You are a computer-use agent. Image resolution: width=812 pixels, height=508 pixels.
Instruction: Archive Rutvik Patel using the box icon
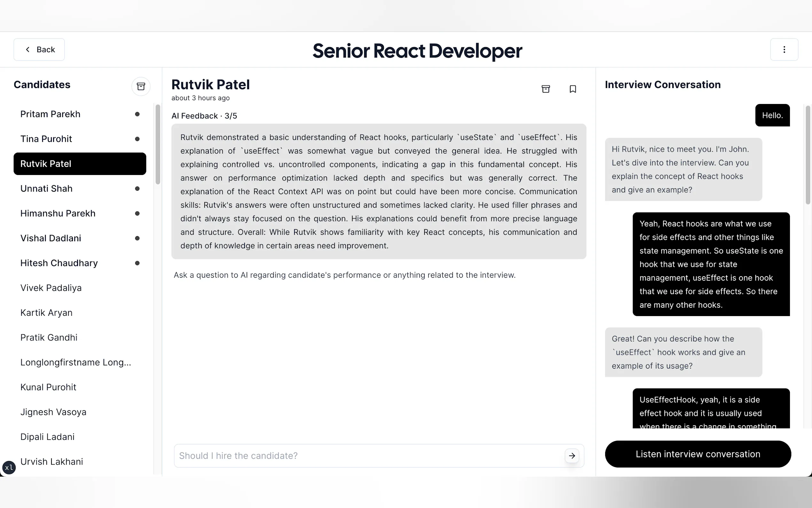pyautogui.click(x=545, y=89)
